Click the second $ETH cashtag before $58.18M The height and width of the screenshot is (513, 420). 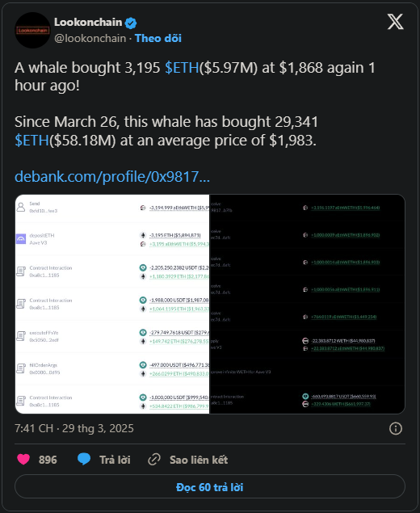click(31, 141)
